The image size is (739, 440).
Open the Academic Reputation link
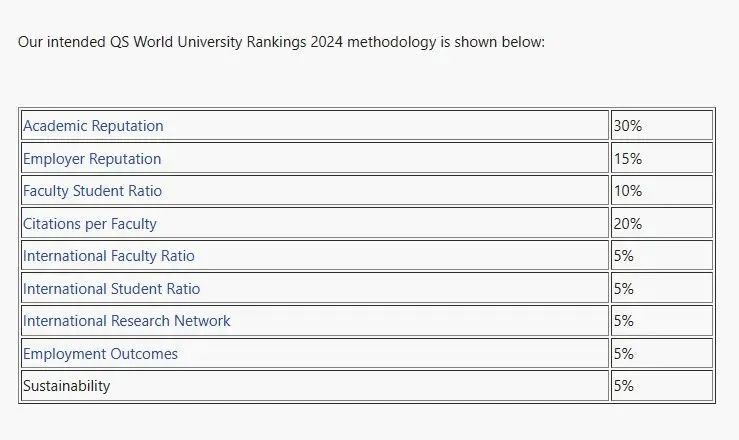[x=93, y=126]
